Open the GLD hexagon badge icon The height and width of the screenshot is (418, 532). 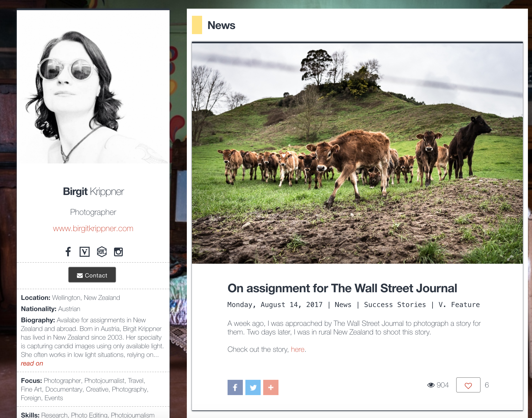[102, 252]
